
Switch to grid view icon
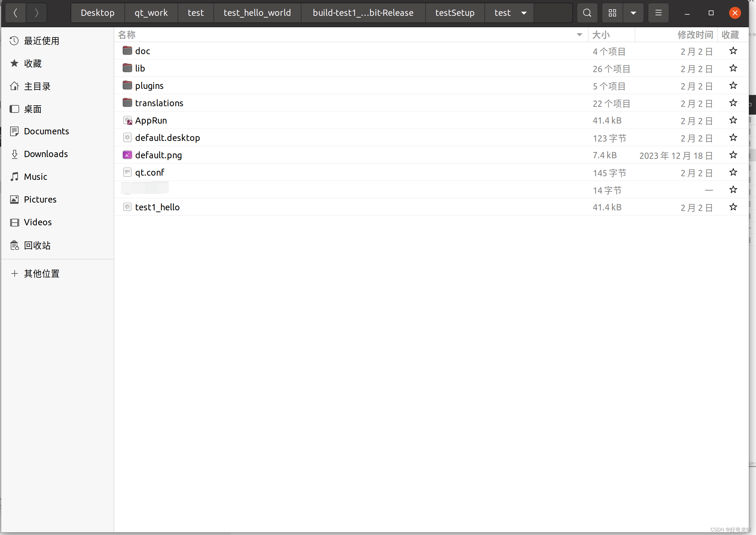612,13
